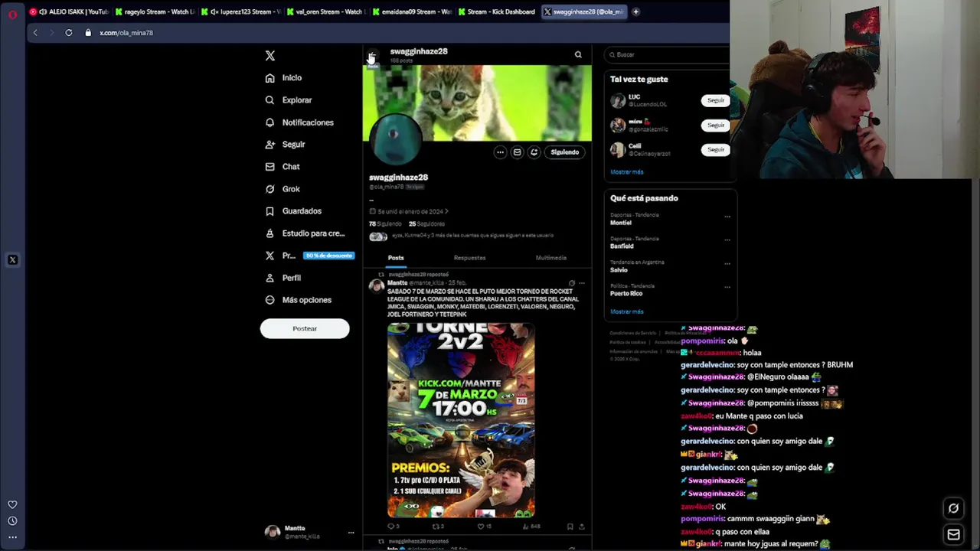Click the profile search magnifier icon
This screenshot has height=551, width=980.
pos(578,54)
